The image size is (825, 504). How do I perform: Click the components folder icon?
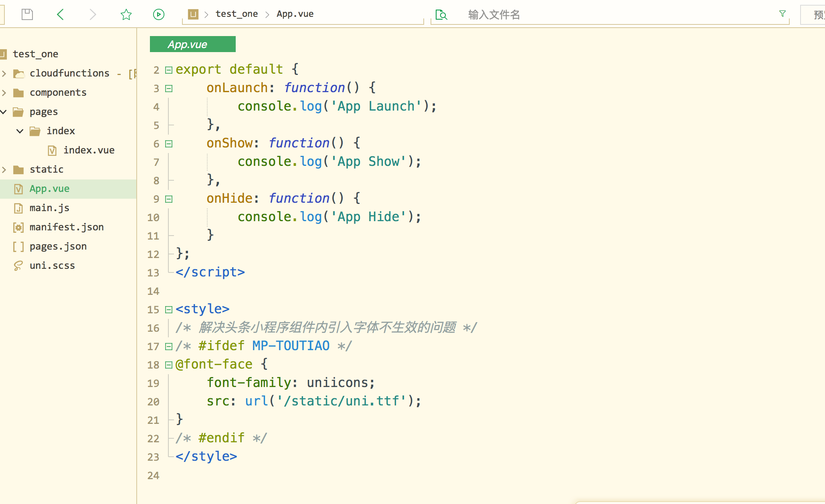(18, 93)
